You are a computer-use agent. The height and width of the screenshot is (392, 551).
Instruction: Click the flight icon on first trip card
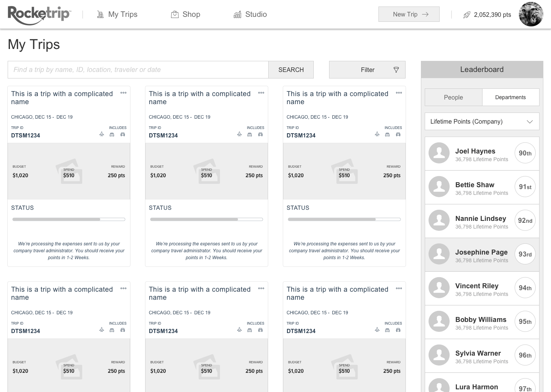(x=101, y=134)
